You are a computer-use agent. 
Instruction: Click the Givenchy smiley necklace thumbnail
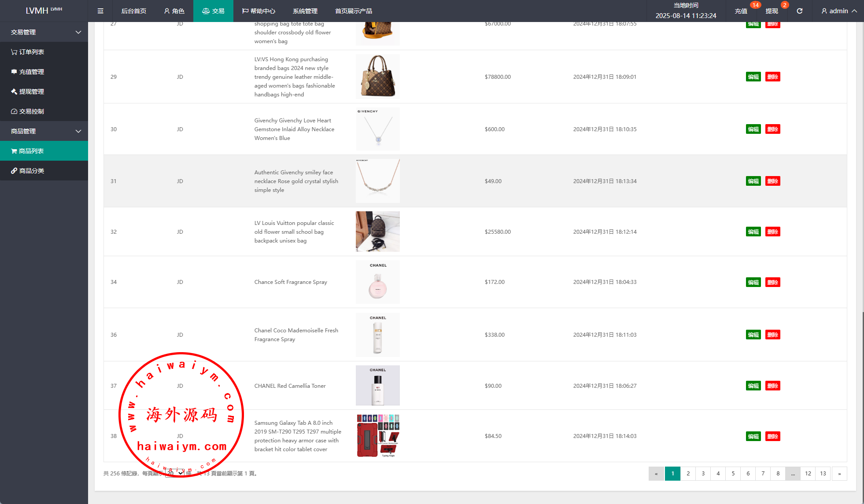coord(377,181)
